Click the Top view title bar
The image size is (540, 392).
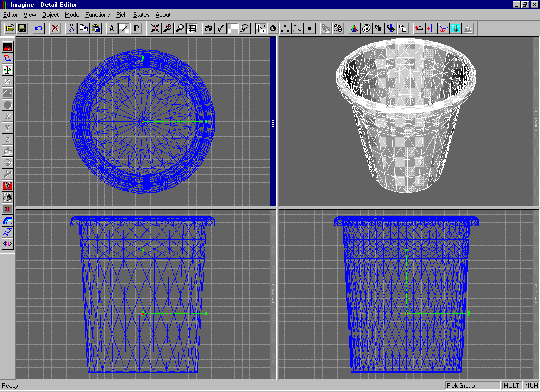click(x=273, y=122)
